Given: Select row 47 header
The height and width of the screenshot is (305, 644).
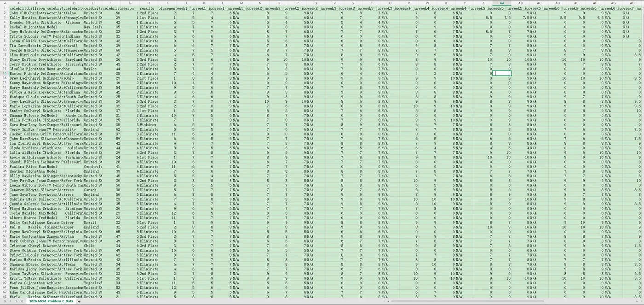Looking at the screenshot, I should (5, 222).
